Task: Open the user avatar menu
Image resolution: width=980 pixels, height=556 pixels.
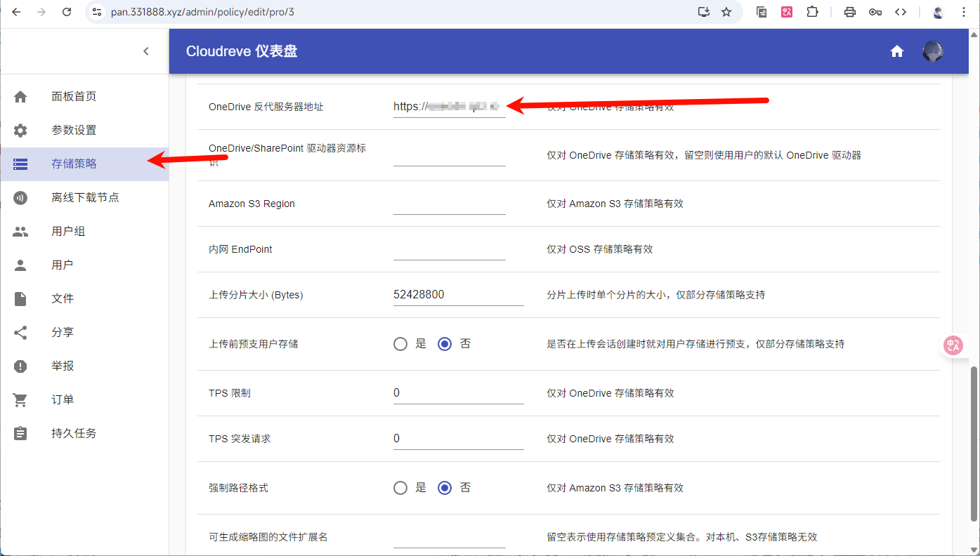Action: (932, 51)
